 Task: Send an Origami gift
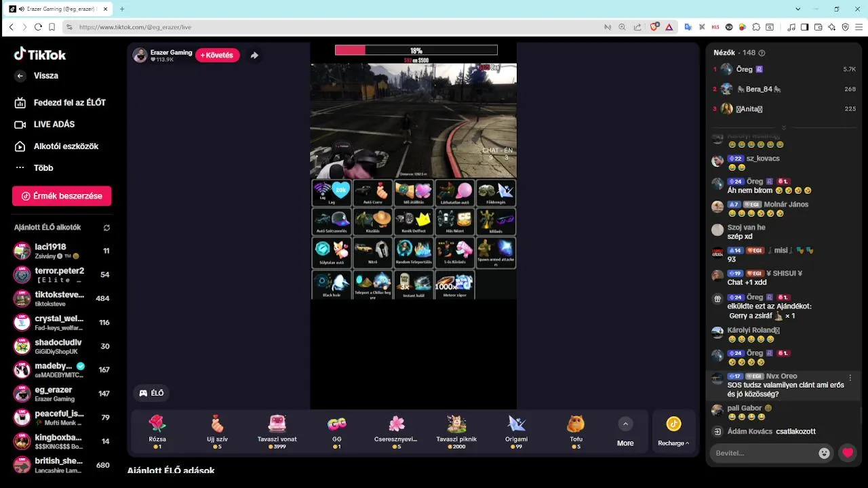tap(516, 431)
